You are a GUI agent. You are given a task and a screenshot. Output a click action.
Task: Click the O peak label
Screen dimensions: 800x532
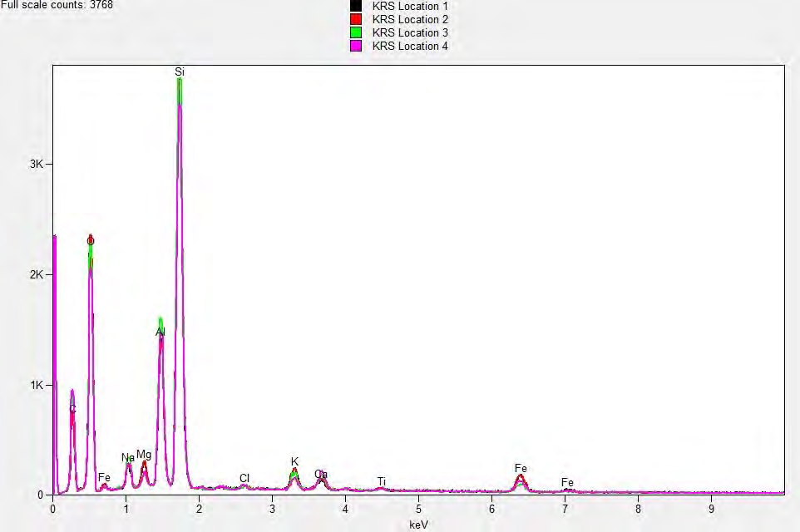pos(90,239)
